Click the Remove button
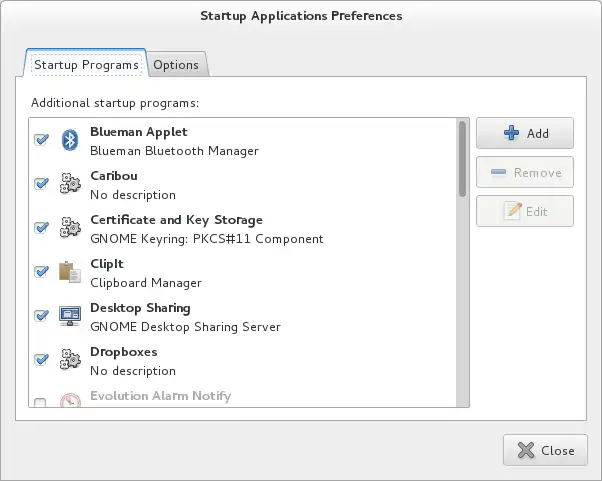 (x=525, y=172)
